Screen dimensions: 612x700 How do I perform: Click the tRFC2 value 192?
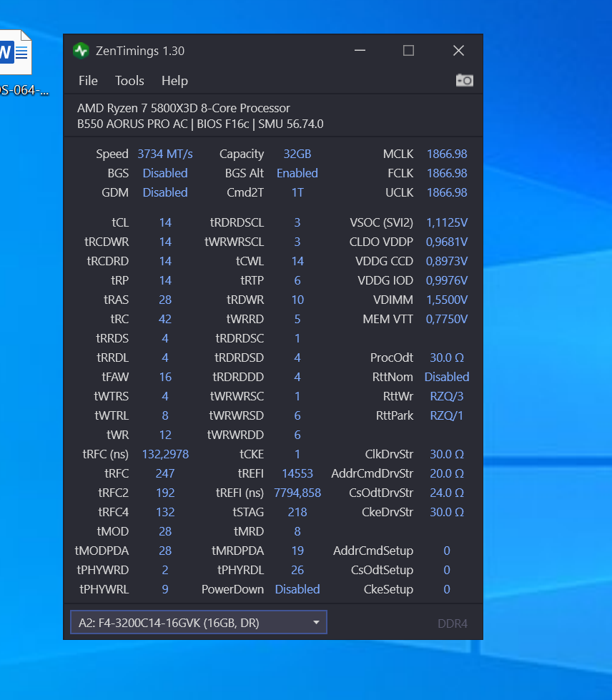[165, 493]
